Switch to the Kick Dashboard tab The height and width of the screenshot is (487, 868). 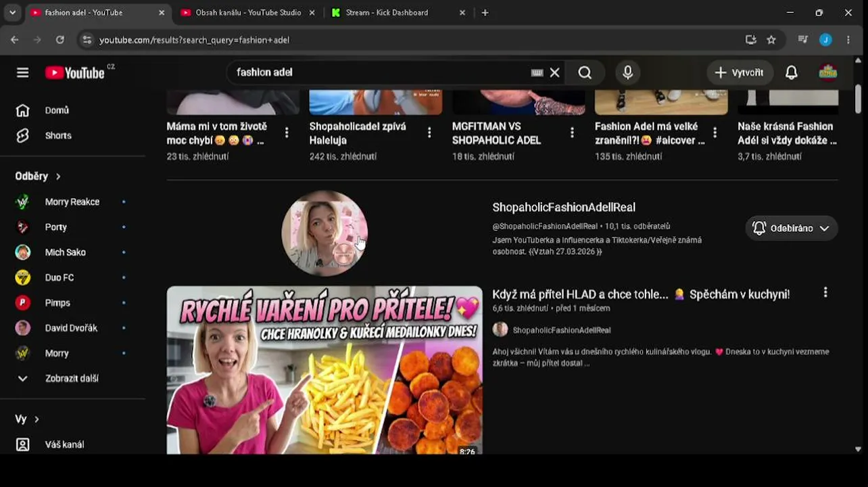pyautogui.click(x=398, y=13)
